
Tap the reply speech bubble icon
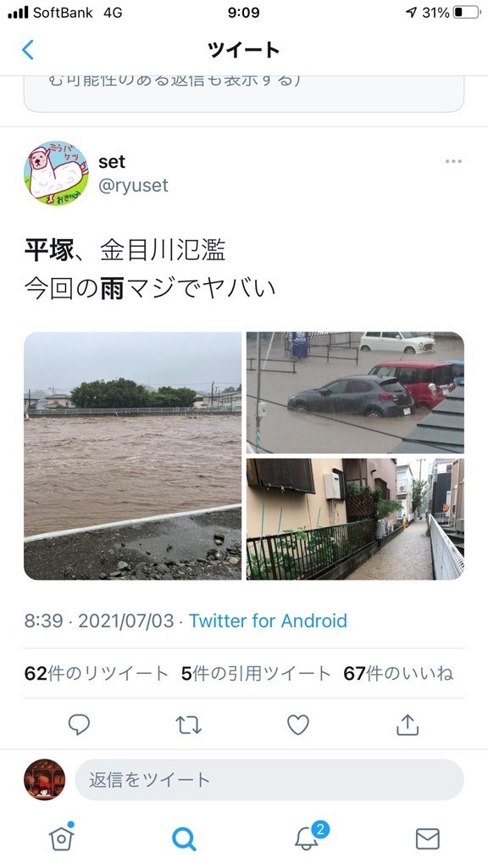point(79,724)
